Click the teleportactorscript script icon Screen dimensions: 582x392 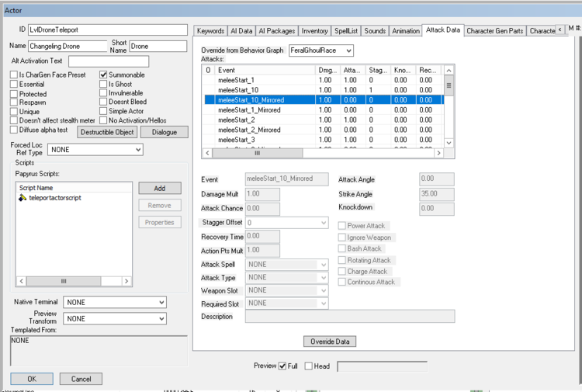[23, 197]
